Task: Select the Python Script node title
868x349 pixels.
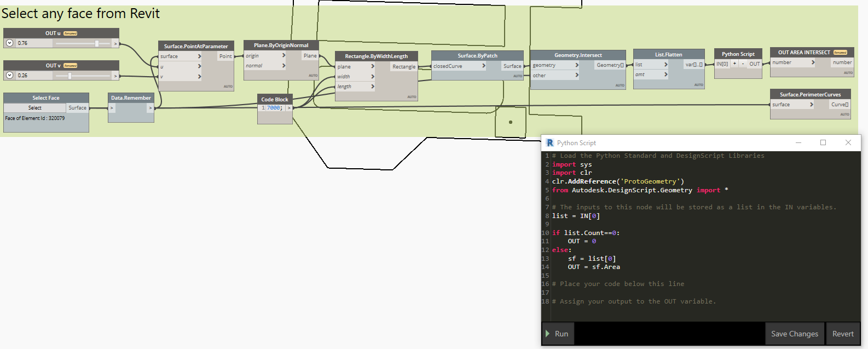Action: coord(738,54)
